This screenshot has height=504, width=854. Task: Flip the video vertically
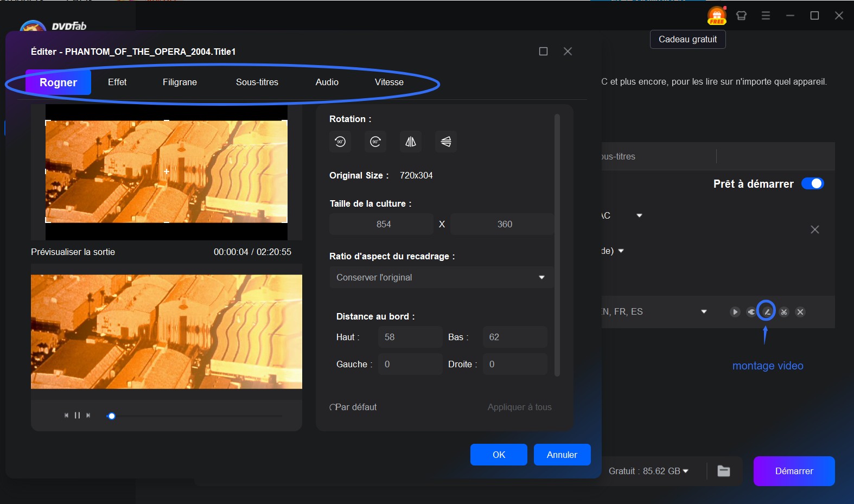[446, 142]
